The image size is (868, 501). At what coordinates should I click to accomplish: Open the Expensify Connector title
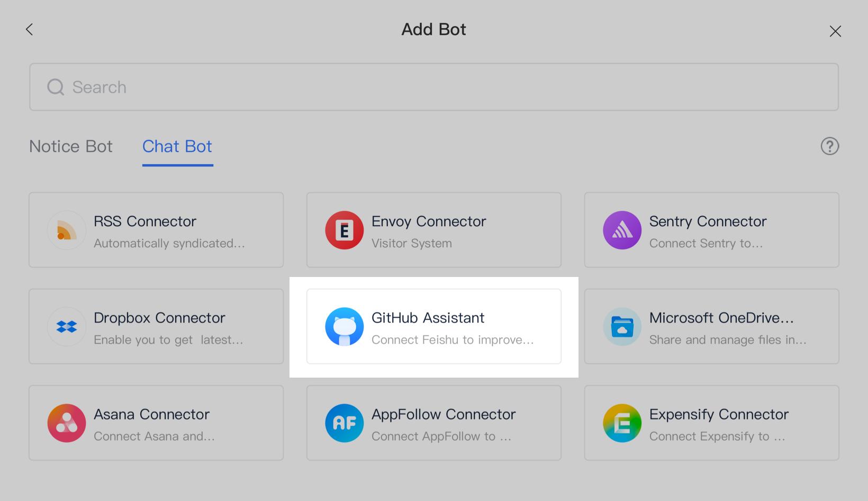point(719,414)
